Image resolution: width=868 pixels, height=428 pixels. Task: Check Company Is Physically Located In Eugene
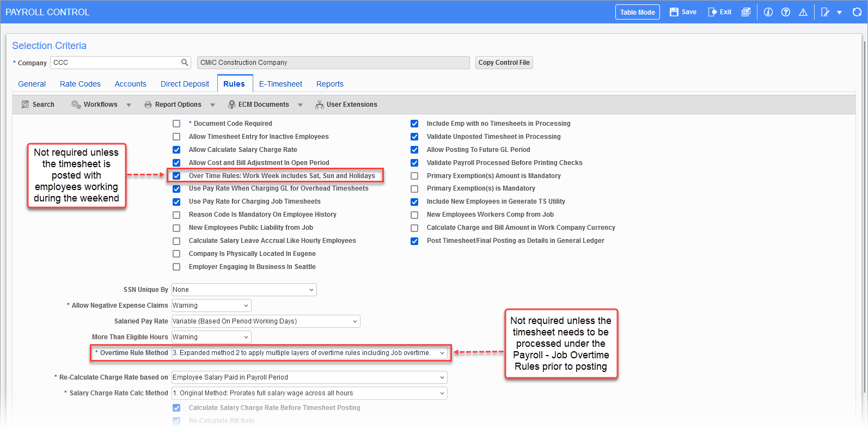pos(176,254)
